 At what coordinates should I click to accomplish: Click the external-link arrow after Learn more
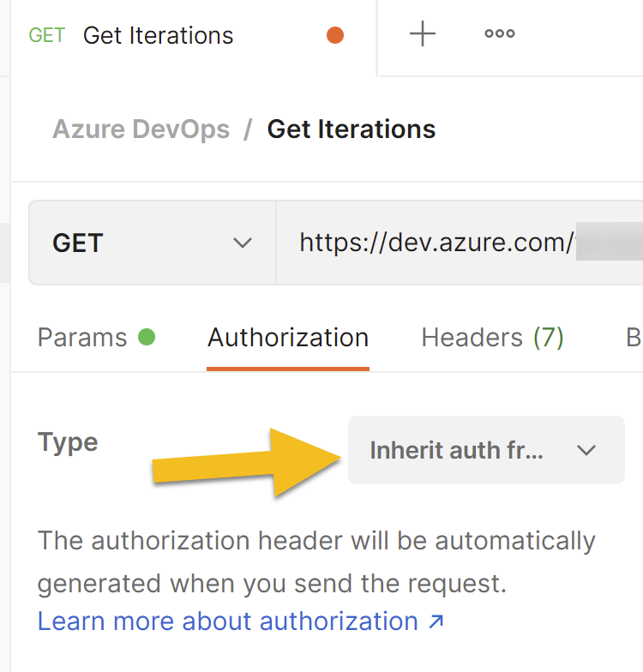[436, 621]
